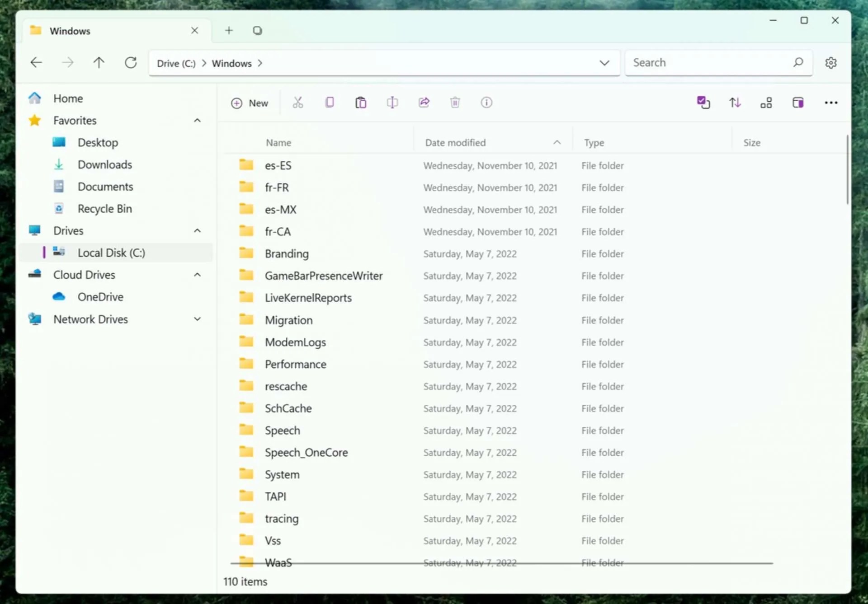
Task: Open the Sort arrows menu
Action: [x=735, y=103]
